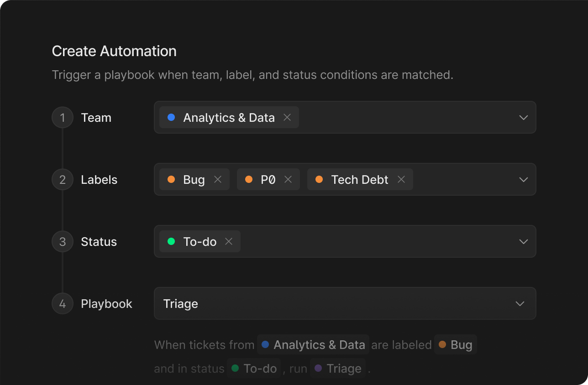Click the Bug chip in the summary sentence
Viewport: 588px width, 385px height.
(x=455, y=344)
